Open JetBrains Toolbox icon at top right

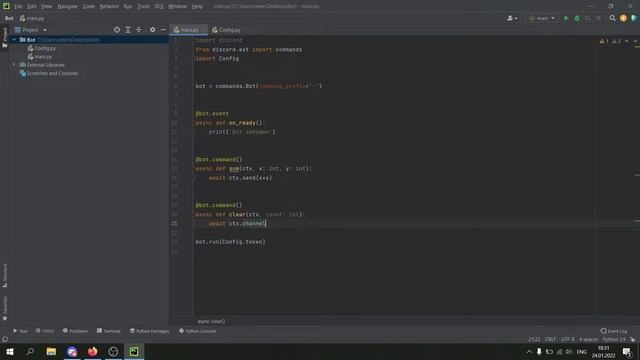point(634,18)
